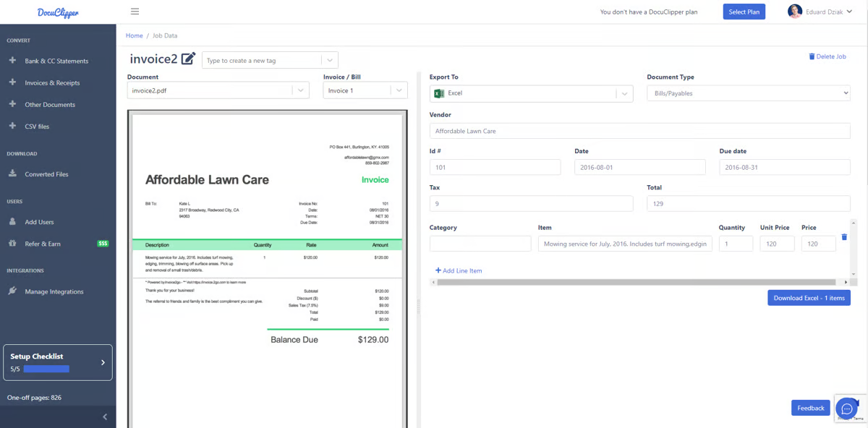This screenshot has height=428, width=868.
Task: Click Download Excel - 1 items
Action: pos(809,297)
